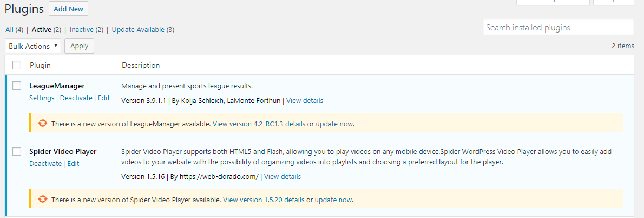The height and width of the screenshot is (218, 644).
Task: Deactivate the Spider Video Player plugin
Action: coord(45,164)
